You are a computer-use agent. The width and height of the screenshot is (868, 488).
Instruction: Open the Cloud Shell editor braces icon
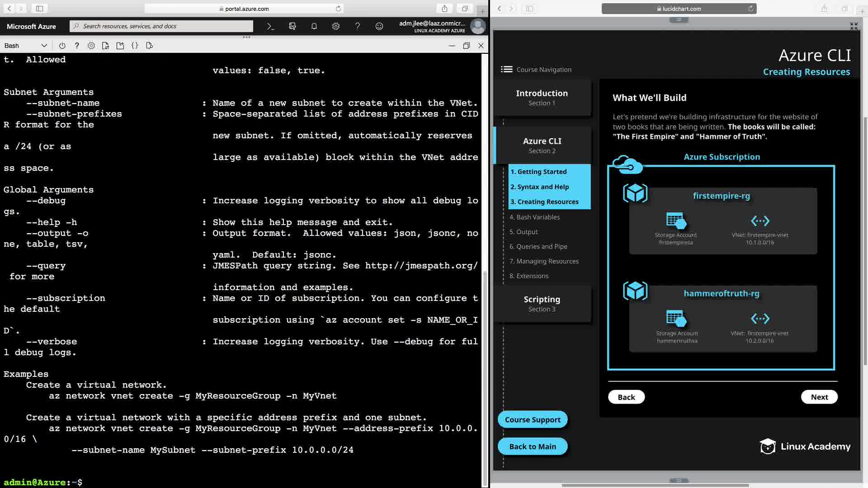(135, 46)
